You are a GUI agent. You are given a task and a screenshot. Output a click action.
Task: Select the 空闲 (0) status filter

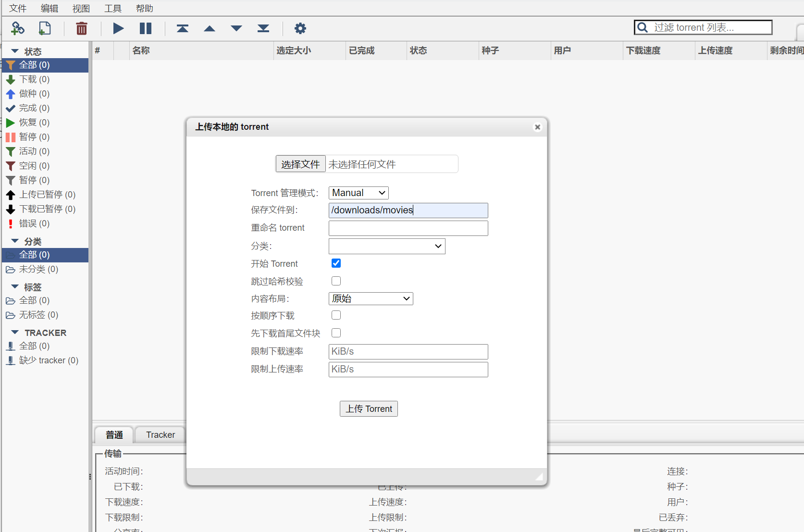click(x=45, y=166)
